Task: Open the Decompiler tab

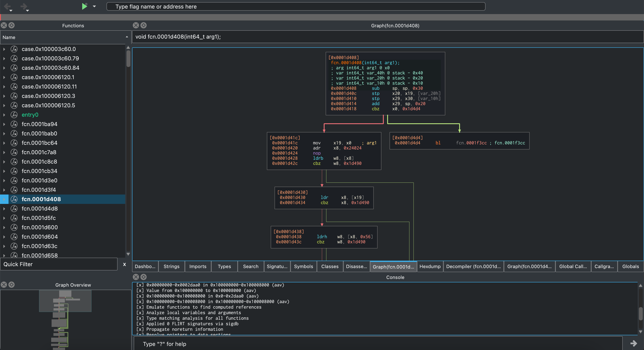Action: point(473,266)
